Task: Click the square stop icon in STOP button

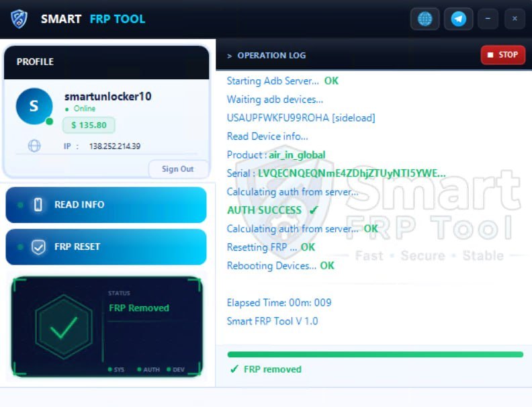Action: (x=490, y=55)
